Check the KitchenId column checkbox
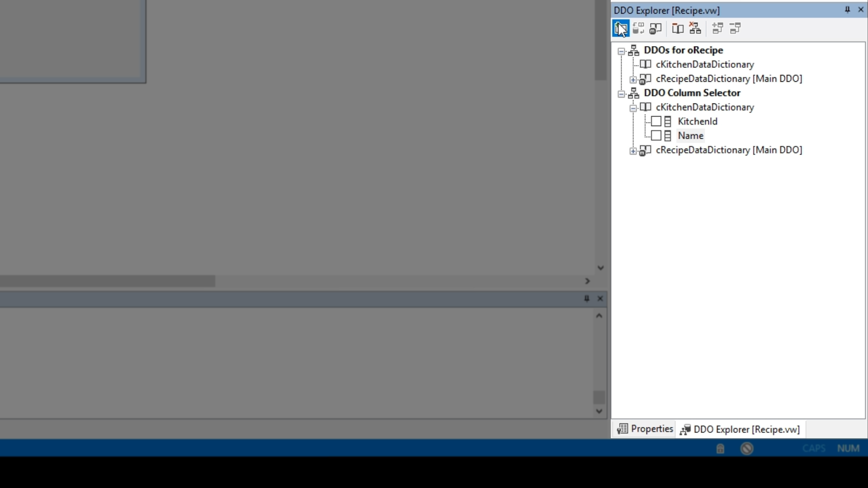 tap(656, 122)
